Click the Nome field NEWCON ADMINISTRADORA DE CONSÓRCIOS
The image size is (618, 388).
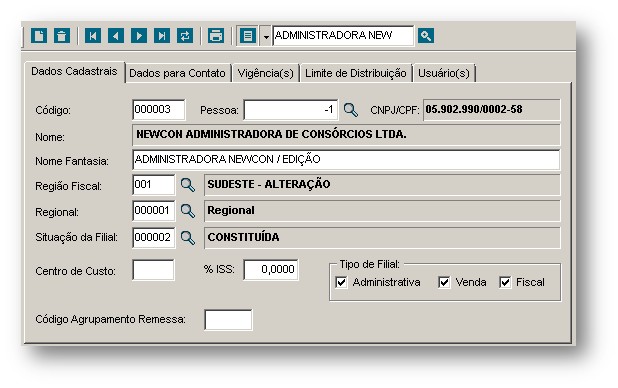(346, 135)
